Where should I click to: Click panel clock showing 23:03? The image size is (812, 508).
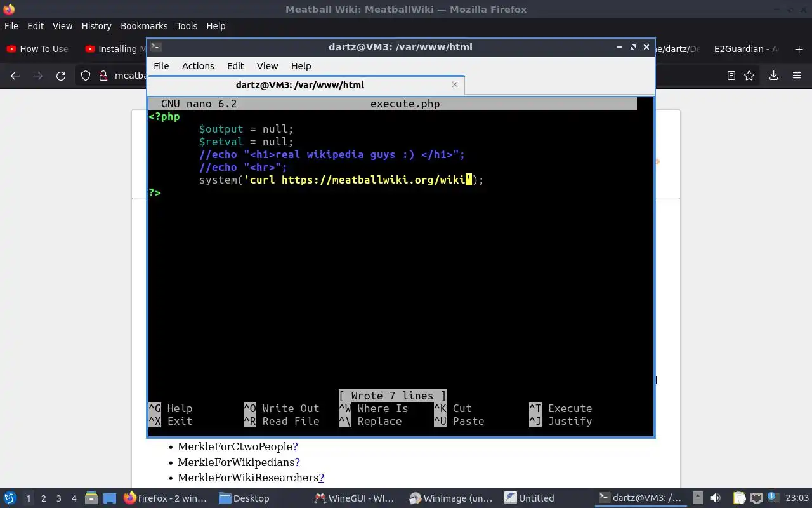pyautogui.click(x=797, y=498)
